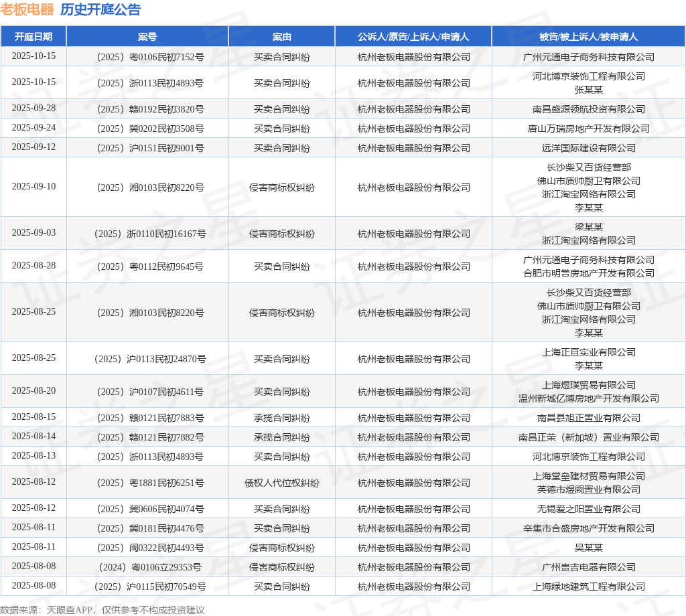The image size is (686, 616).
Task: Click date 2025-08-20
Action: 33,390
